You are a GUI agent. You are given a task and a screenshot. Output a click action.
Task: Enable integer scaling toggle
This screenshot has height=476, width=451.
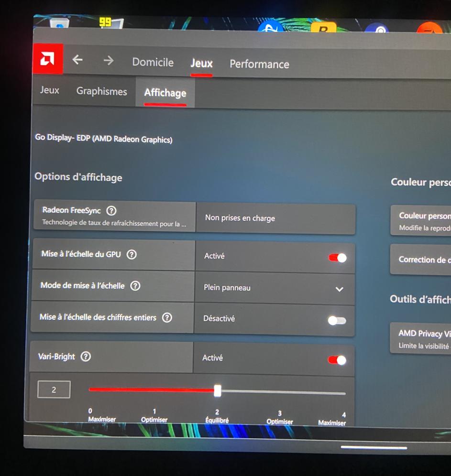pyautogui.click(x=337, y=321)
